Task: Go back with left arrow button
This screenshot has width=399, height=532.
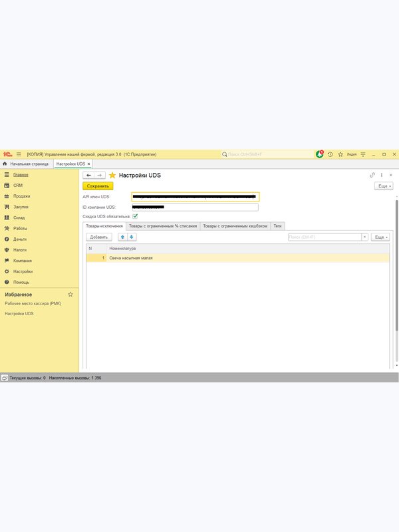Action: (x=88, y=176)
